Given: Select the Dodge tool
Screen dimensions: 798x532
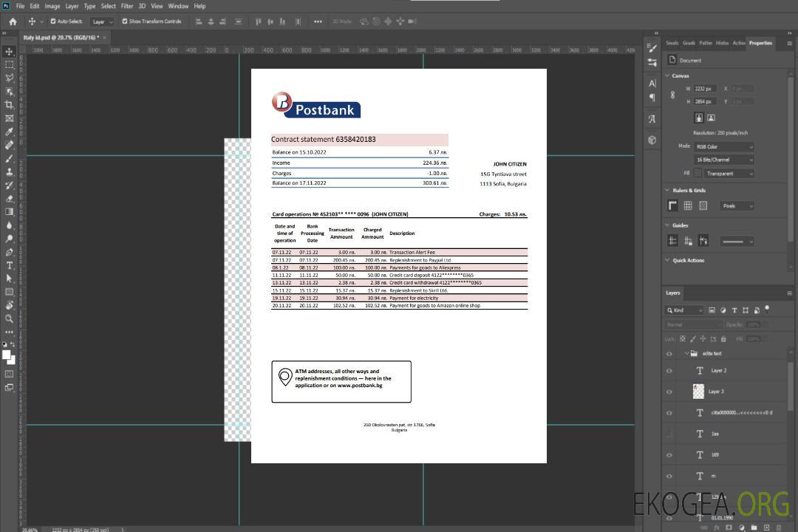Looking at the screenshot, I should (x=9, y=238).
